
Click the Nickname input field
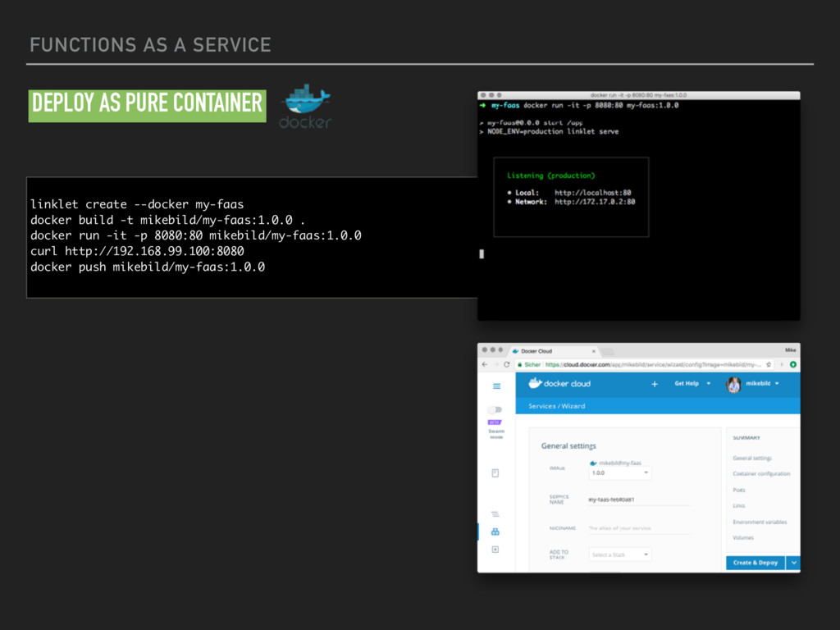click(x=638, y=528)
